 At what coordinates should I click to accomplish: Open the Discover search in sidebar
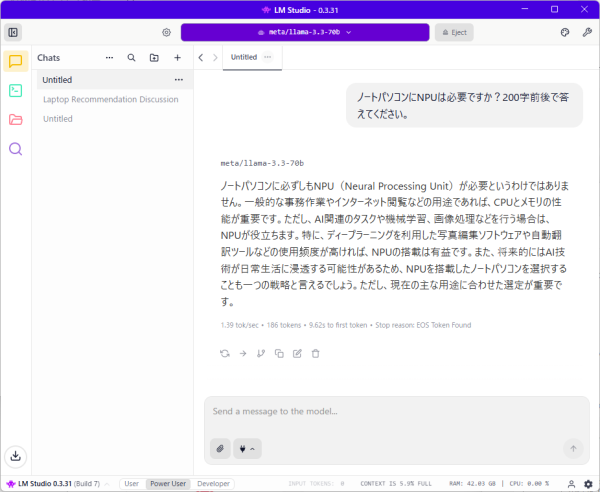click(15, 149)
